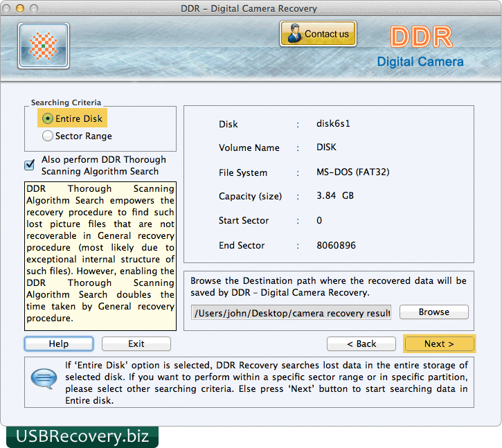The image size is (502, 448).
Task: Click the Searching Criteria group label
Action: (66, 102)
